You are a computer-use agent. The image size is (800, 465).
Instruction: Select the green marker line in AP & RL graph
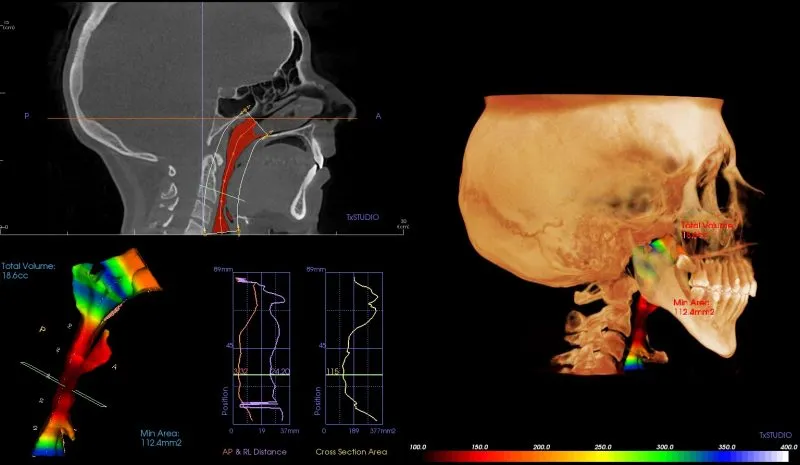coord(261,375)
